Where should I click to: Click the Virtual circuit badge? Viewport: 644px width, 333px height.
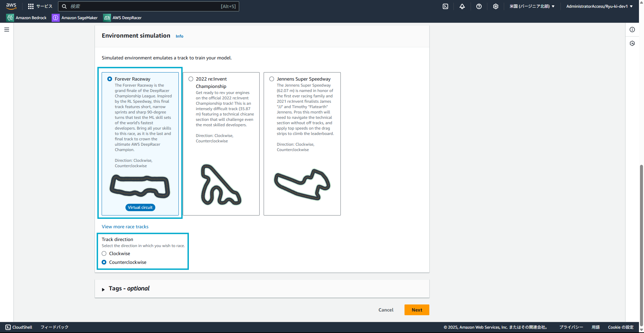[140, 207]
